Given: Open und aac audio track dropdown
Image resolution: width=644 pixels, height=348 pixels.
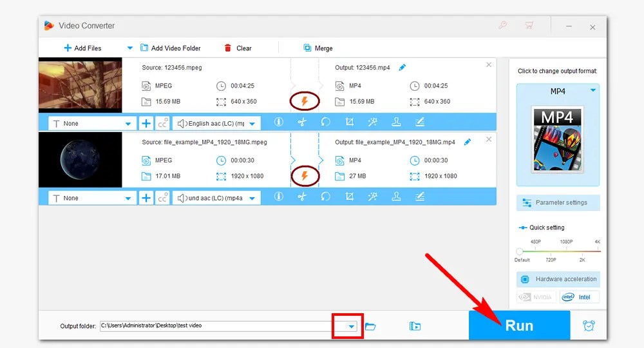Looking at the screenshot, I should click(216, 198).
